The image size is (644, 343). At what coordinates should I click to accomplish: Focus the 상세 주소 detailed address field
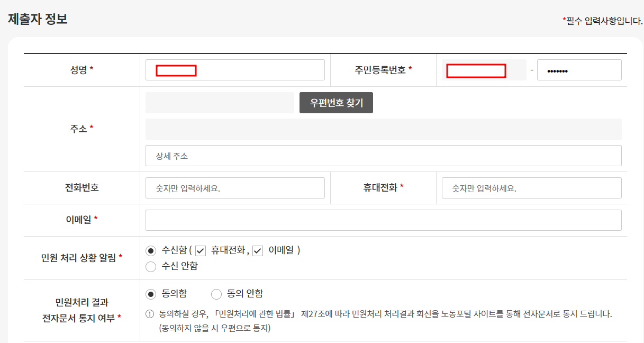383,156
